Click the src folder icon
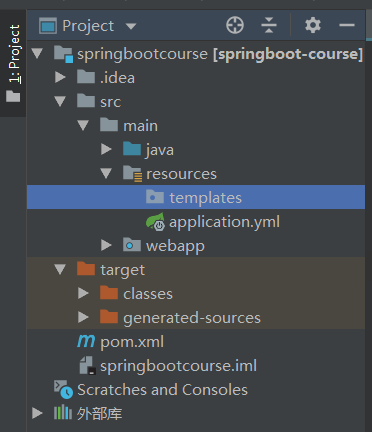Image resolution: width=372 pixels, height=432 pixels. click(x=86, y=101)
